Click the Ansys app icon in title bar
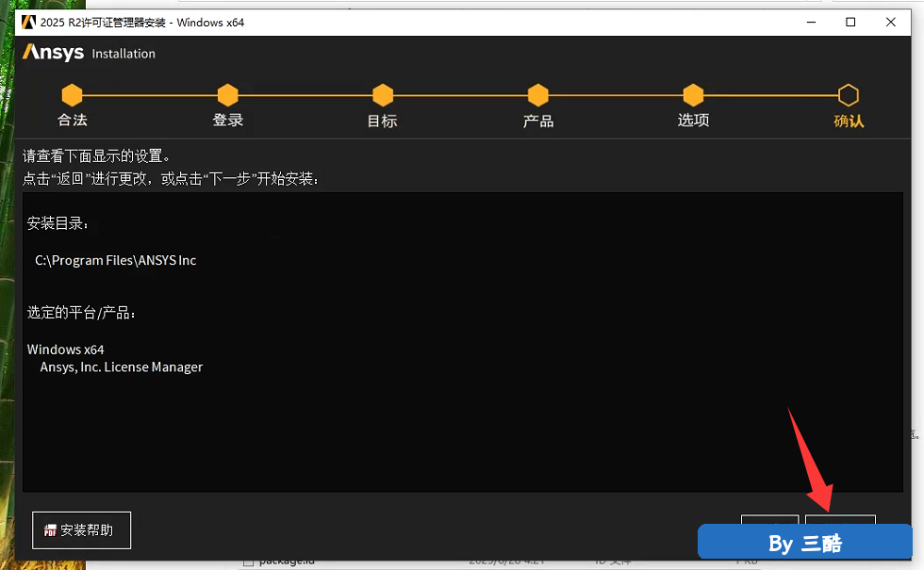The height and width of the screenshot is (570, 924). (x=28, y=23)
